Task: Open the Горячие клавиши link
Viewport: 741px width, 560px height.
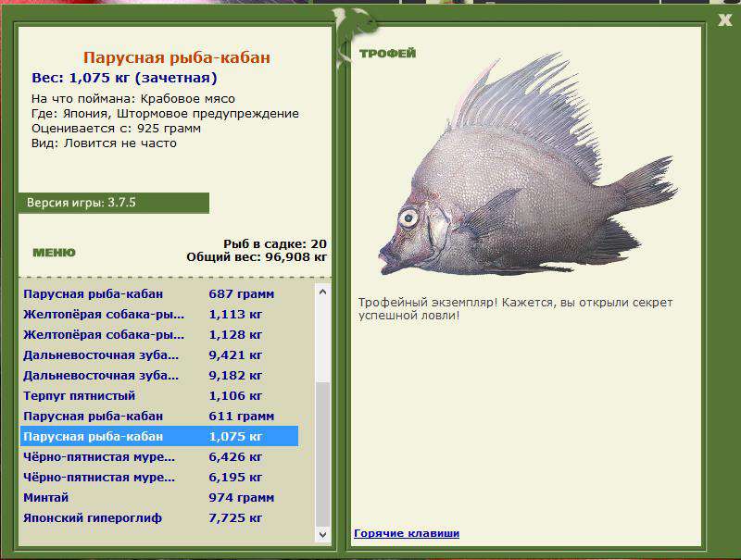Action: click(x=407, y=533)
